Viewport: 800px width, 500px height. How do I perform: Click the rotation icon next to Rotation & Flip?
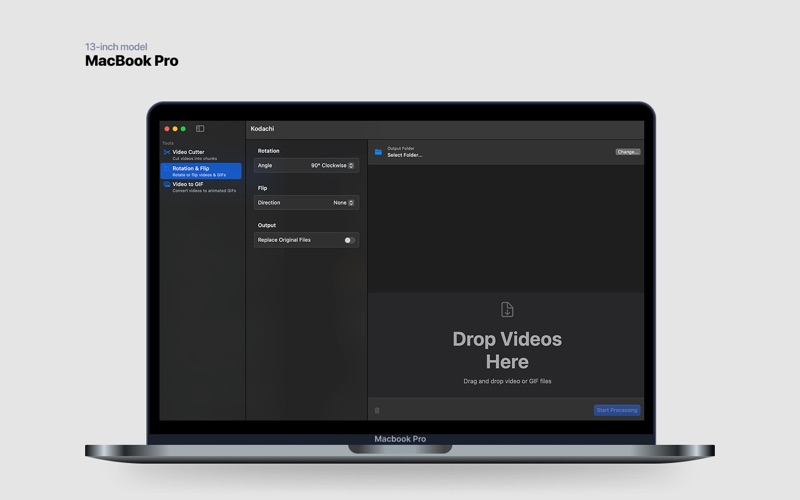click(166, 168)
